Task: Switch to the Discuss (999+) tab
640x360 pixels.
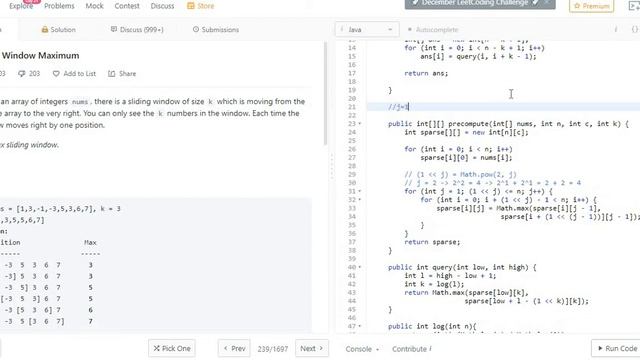Action: tap(137, 29)
